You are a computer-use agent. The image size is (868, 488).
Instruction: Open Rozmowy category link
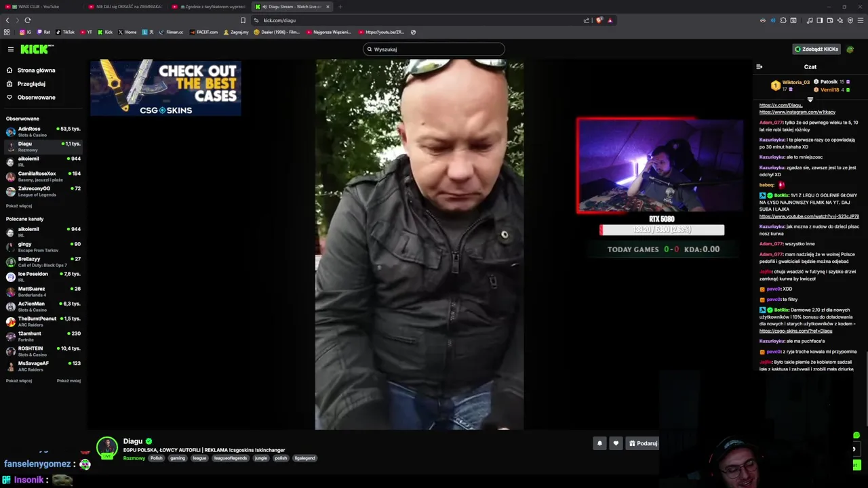pos(134,458)
